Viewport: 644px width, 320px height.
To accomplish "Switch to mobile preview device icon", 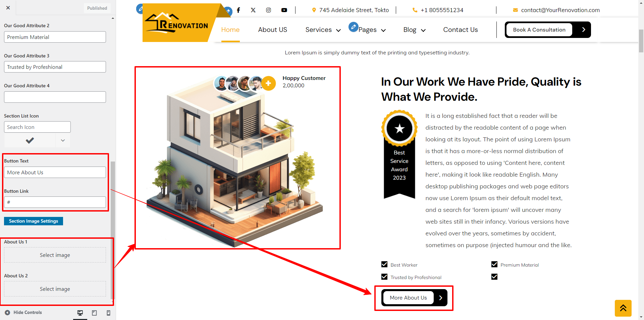I will coord(108,313).
